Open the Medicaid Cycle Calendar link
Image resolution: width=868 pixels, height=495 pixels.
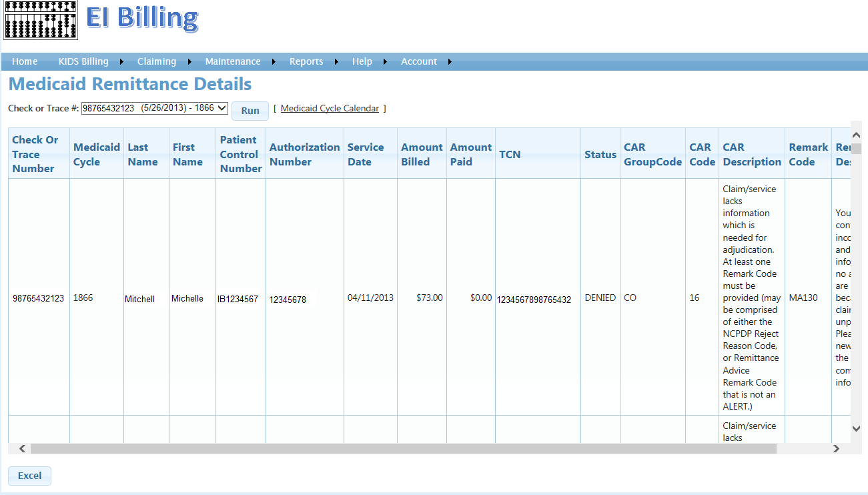click(330, 108)
